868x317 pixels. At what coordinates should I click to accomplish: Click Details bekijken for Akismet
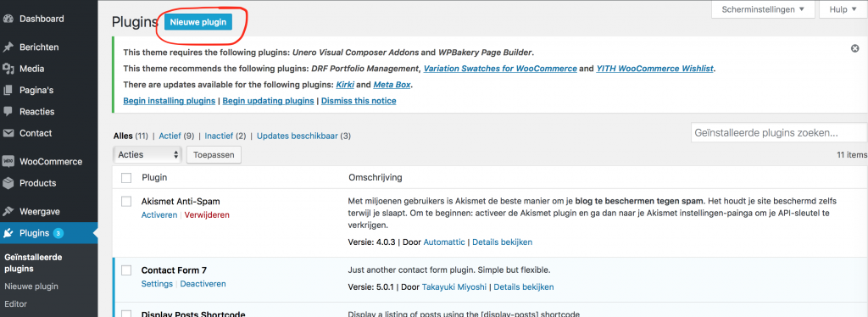pos(502,242)
